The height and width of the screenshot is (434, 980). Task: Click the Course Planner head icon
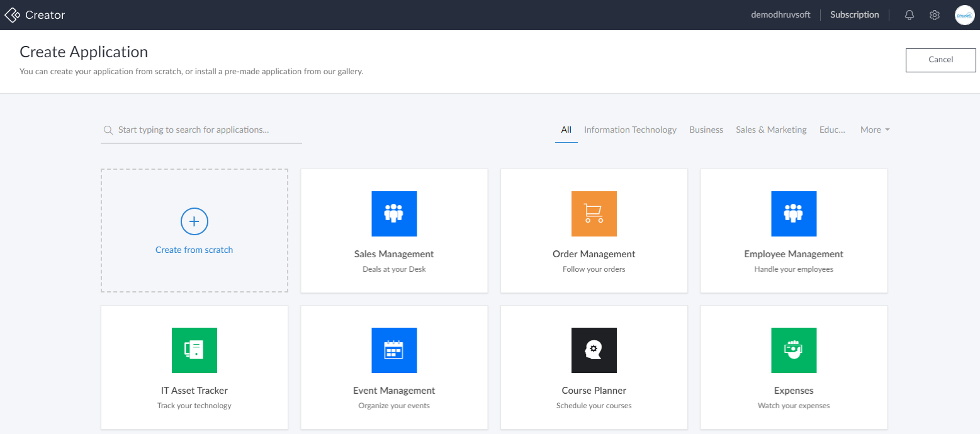pyautogui.click(x=594, y=350)
